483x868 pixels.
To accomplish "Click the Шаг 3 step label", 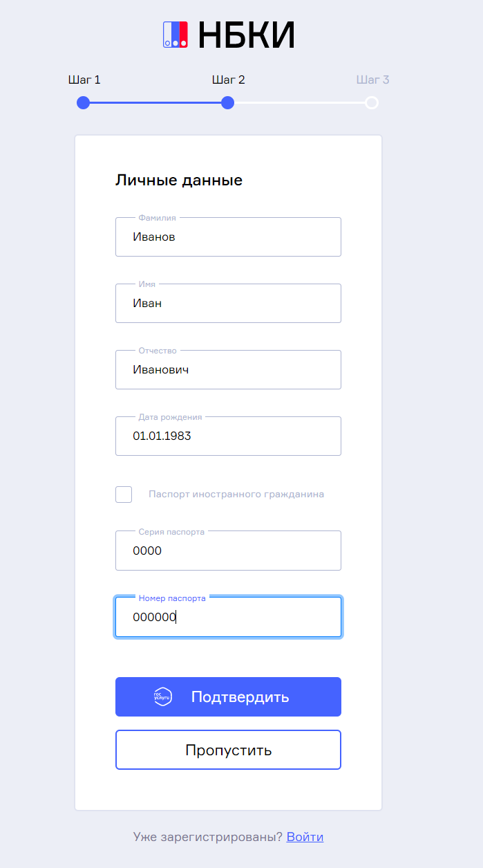I will 372,80.
